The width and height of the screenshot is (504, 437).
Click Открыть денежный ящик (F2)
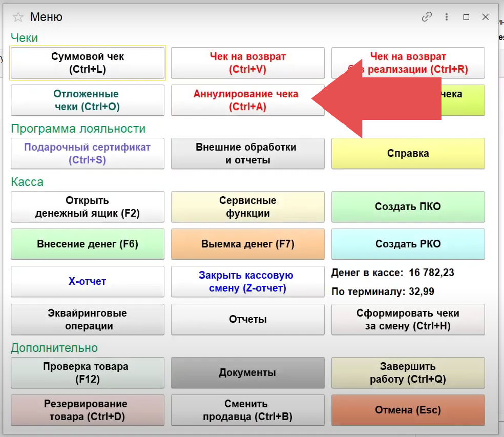pyautogui.click(x=88, y=207)
